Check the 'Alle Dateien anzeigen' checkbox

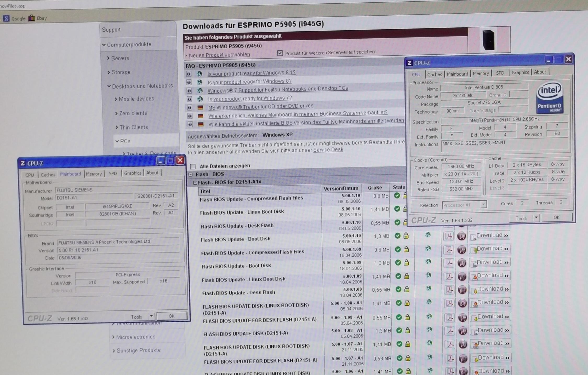tap(193, 166)
